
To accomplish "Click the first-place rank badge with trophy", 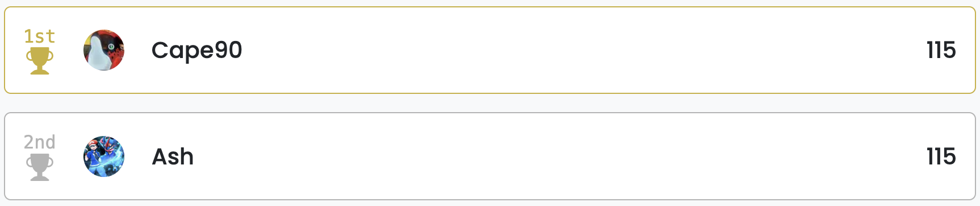I will tap(40, 51).
